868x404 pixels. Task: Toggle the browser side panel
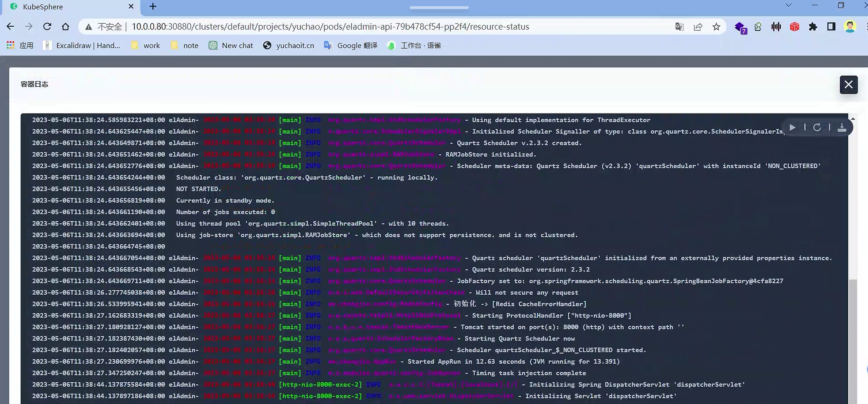[x=831, y=27]
